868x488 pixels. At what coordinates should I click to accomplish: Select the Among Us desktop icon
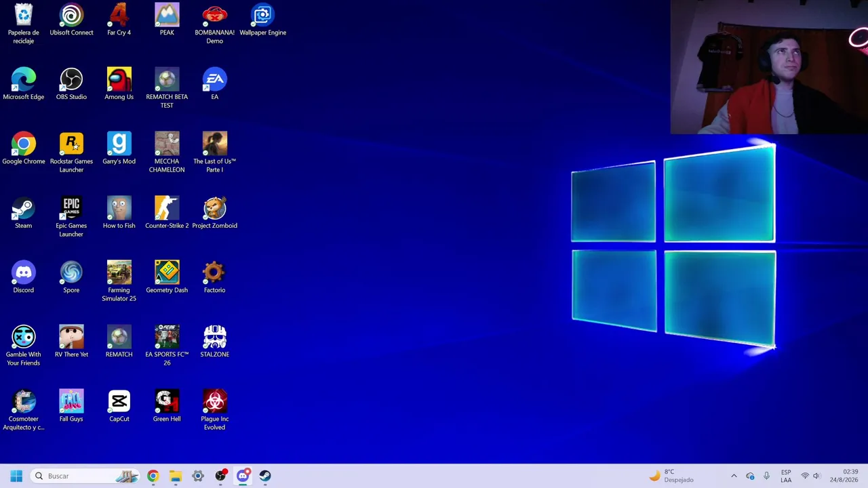click(x=119, y=85)
